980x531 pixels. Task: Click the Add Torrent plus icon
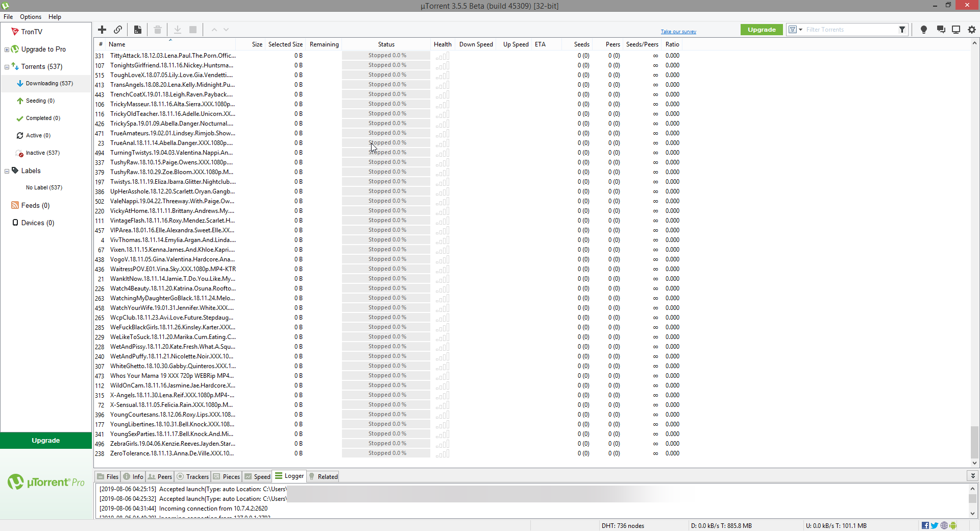point(102,30)
